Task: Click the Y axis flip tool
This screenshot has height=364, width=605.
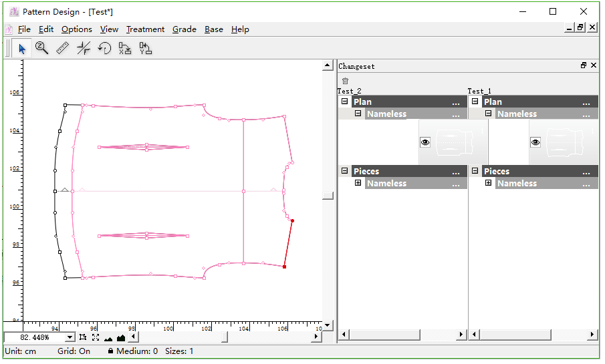Action: pos(146,48)
